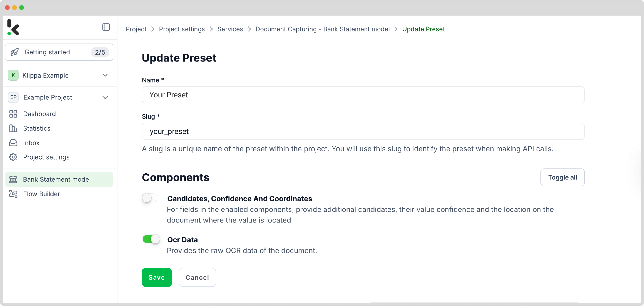Image resolution: width=644 pixels, height=306 pixels.
Task: Click the Klippa logo icon
Action: click(x=13, y=27)
